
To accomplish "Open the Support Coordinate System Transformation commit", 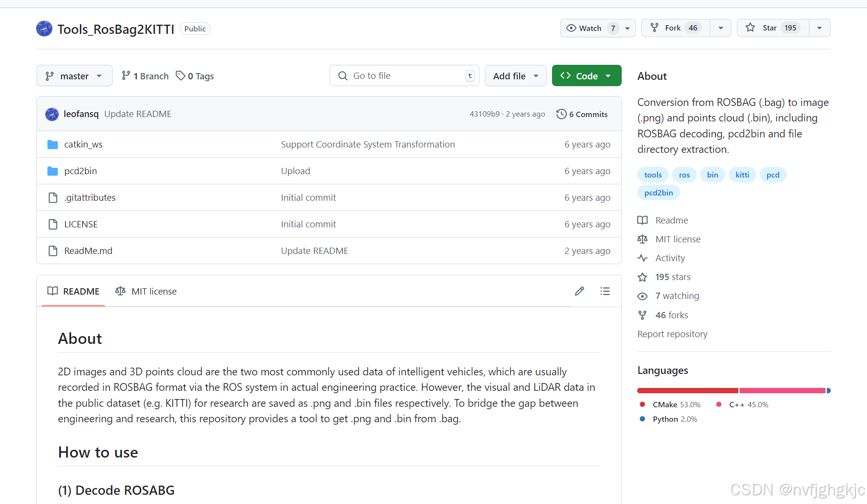I will pos(368,145).
